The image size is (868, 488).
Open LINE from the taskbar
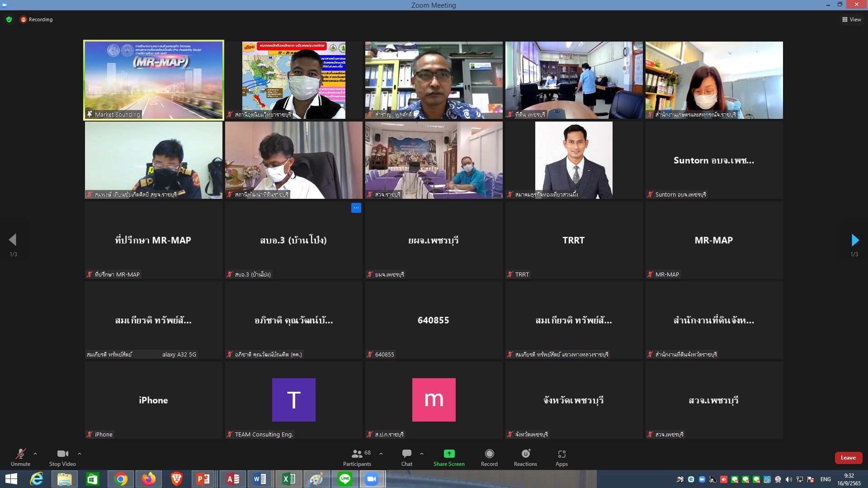pos(344,479)
